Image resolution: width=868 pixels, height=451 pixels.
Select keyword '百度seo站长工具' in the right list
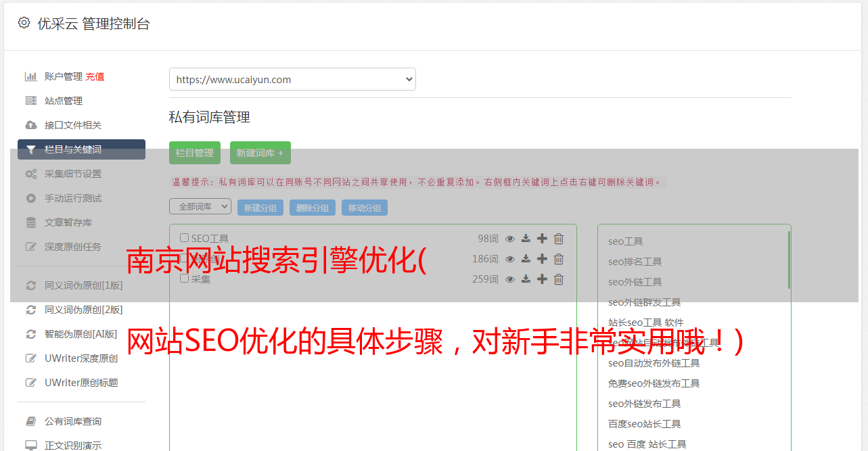645,424
